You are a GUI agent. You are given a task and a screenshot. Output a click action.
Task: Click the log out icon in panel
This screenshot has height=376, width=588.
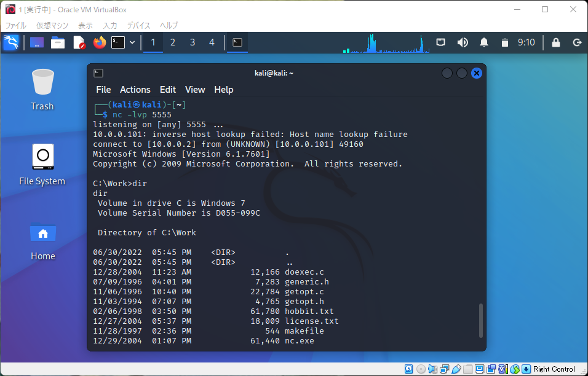(x=577, y=42)
